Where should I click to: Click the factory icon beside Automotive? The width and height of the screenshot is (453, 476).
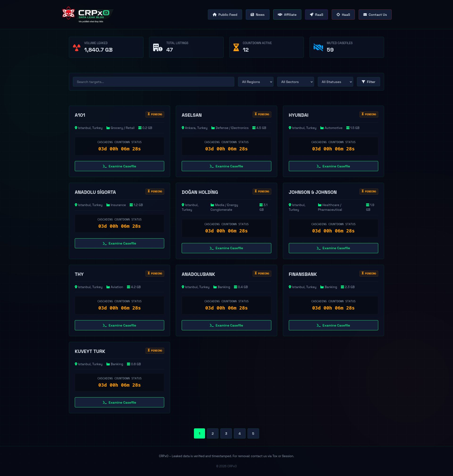click(322, 128)
